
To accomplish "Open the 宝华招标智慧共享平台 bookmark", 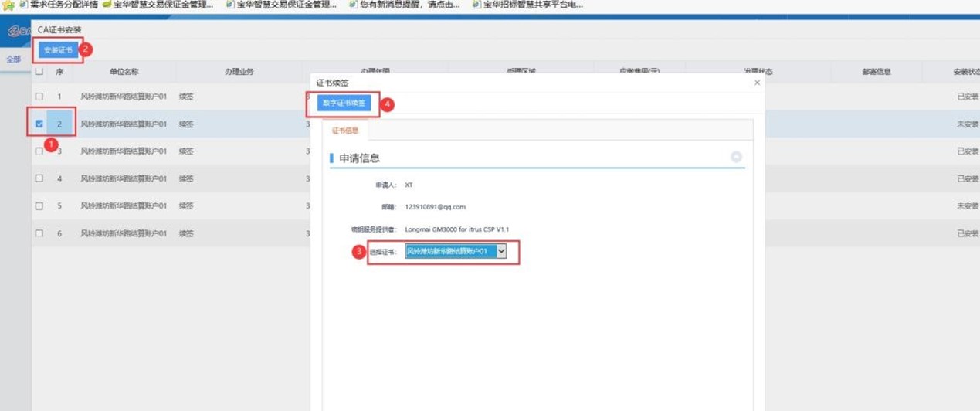I will pyautogui.click(x=531, y=5).
